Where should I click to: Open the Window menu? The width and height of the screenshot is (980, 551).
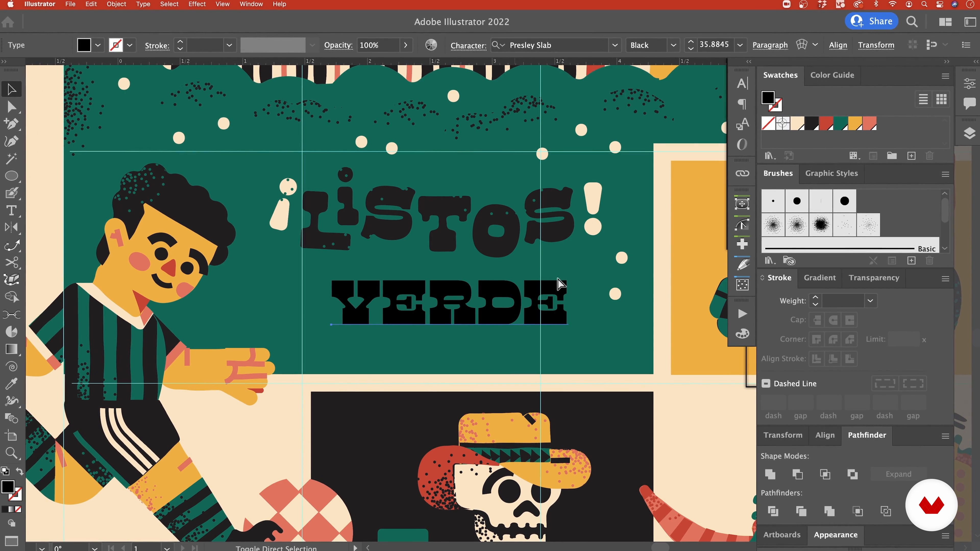(251, 4)
